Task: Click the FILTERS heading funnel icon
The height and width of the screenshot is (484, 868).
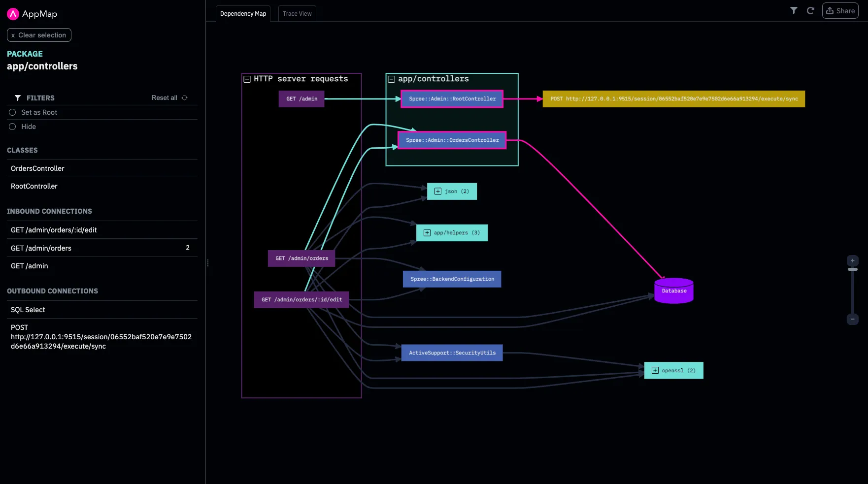Action: tap(18, 98)
